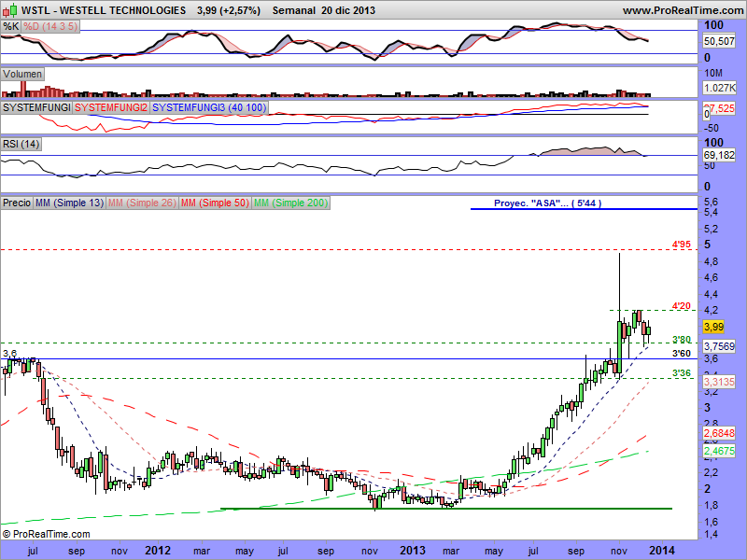Click the MM (Simple 50) label
Image resolution: width=747 pixels, height=560 pixels.
[x=215, y=203]
